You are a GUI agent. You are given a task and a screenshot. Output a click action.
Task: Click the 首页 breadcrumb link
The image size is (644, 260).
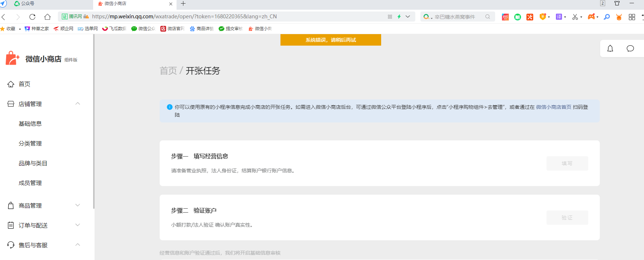[168, 71]
